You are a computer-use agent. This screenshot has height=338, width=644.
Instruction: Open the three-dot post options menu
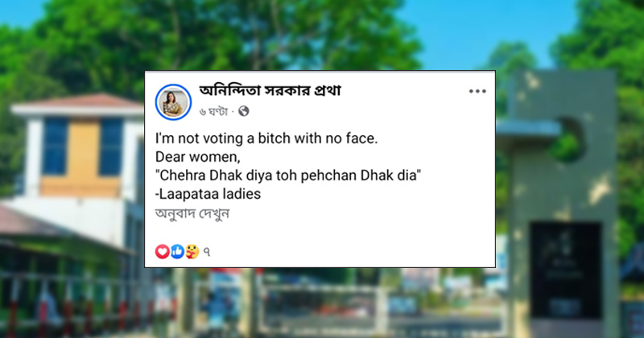(477, 92)
